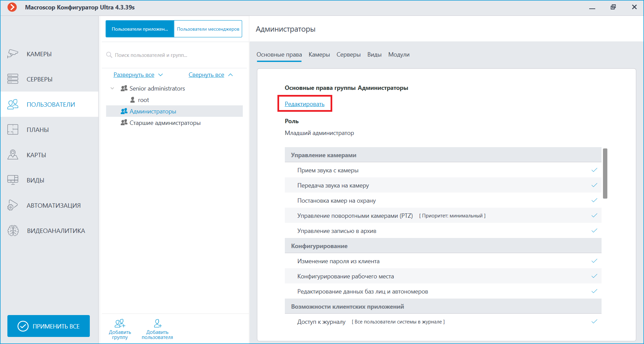Click the Младший администратор role text

click(319, 133)
